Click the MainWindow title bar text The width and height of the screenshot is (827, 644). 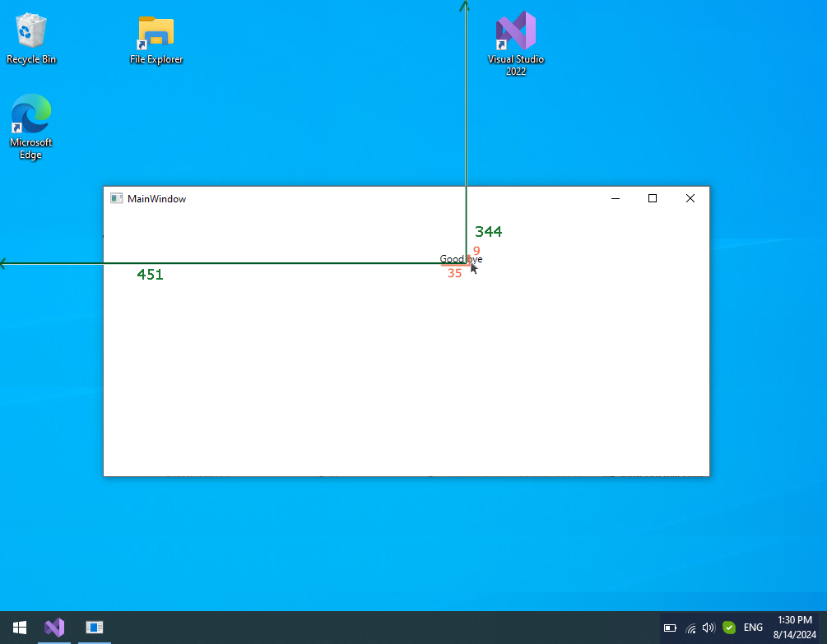156,198
